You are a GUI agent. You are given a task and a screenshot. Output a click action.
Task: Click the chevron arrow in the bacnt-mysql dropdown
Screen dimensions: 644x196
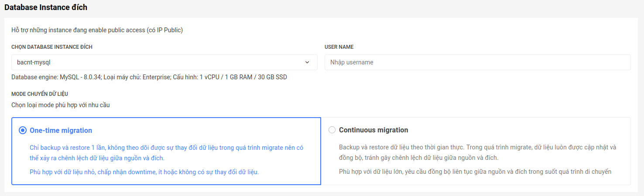point(307,62)
